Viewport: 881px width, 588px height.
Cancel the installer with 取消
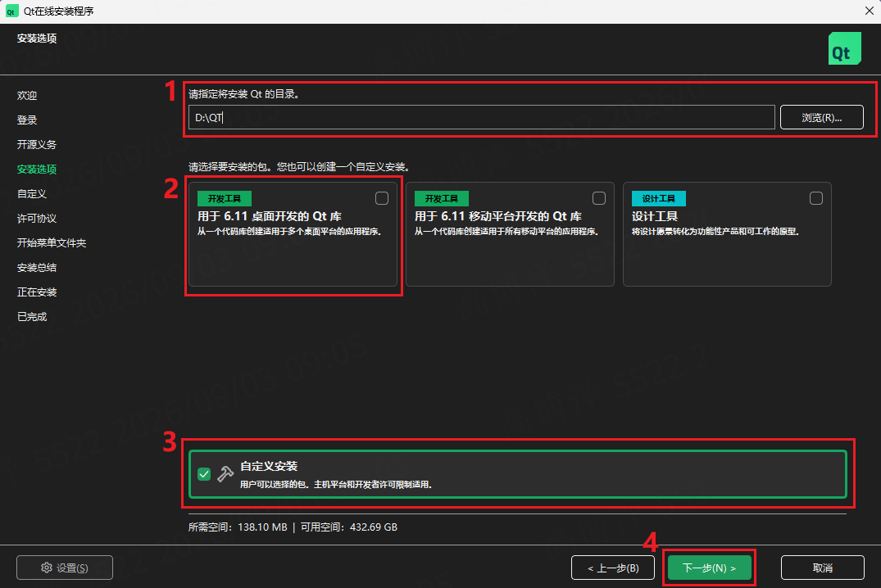pyautogui.click(x=823, y=568)
